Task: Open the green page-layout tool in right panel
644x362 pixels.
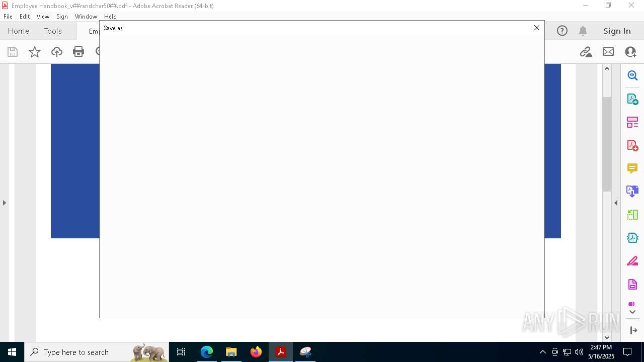Action: point(632,215)
